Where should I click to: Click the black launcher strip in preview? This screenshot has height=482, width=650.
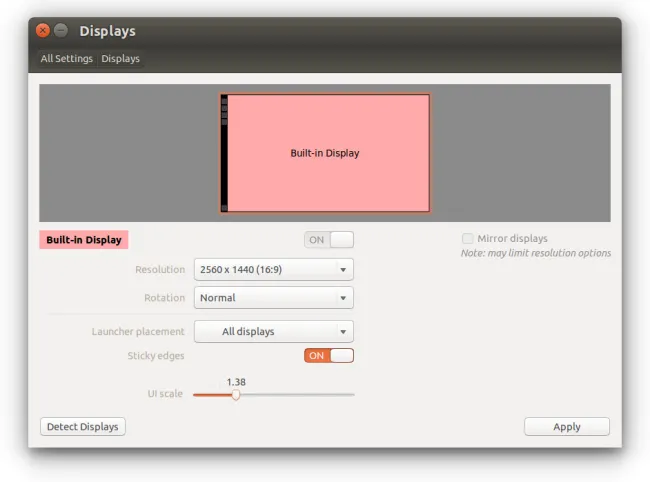pos(225,160)
